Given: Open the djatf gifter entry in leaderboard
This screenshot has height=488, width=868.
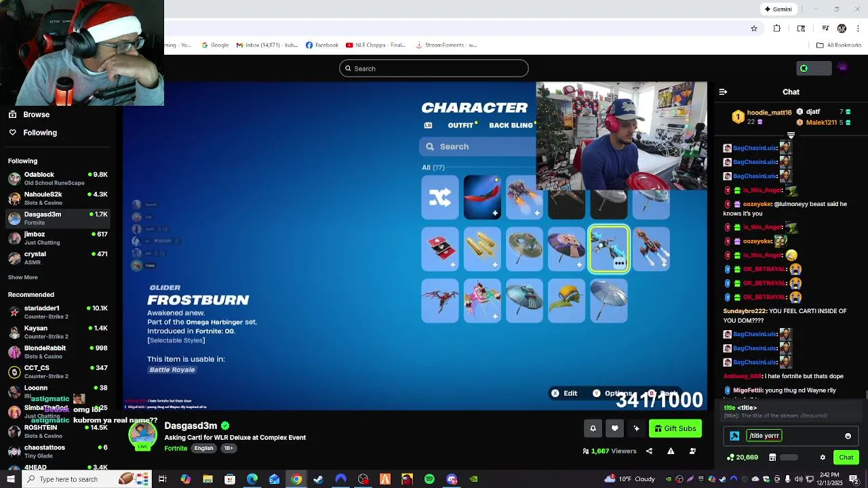Looking at the screenshot, I should pyautogui.click(x=824, y=112).
